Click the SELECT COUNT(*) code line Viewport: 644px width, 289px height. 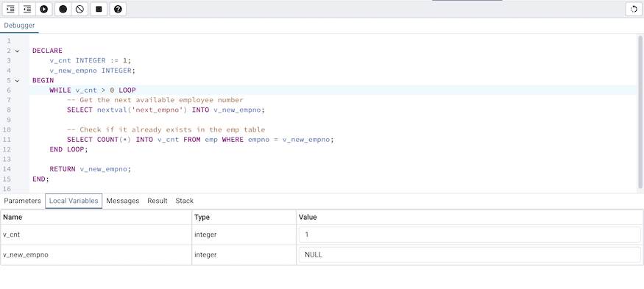(x=200, y=140)
